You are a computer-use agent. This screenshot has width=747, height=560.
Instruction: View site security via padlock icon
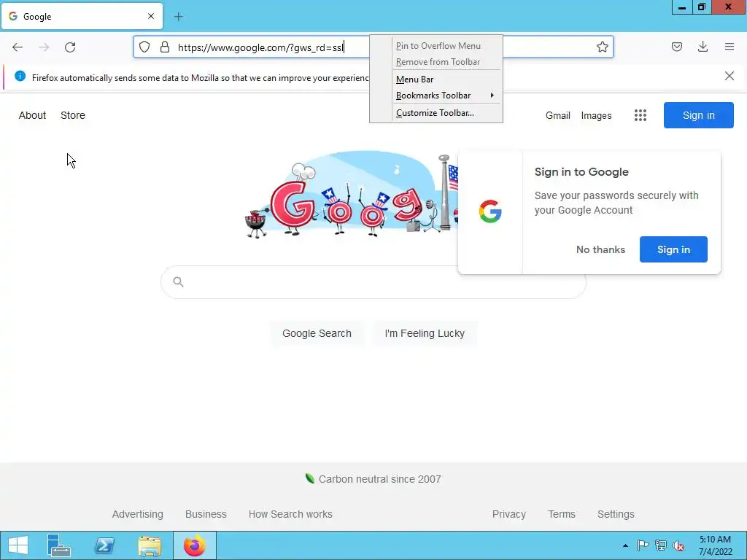click(165, 47)
